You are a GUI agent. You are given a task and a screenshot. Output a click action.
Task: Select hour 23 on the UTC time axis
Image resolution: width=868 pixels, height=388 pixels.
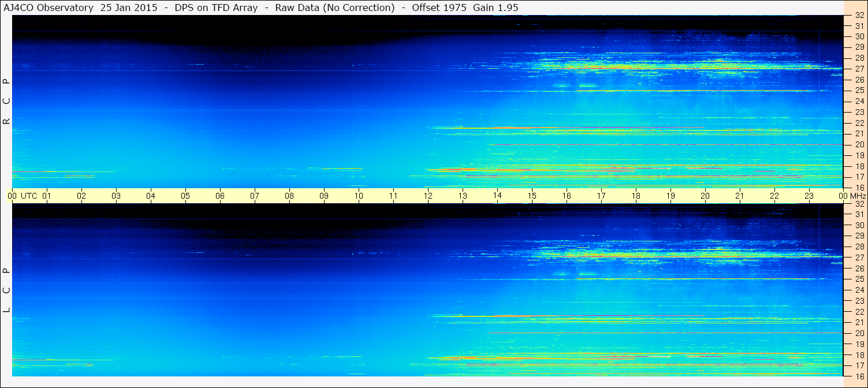[x=809, y=196]
